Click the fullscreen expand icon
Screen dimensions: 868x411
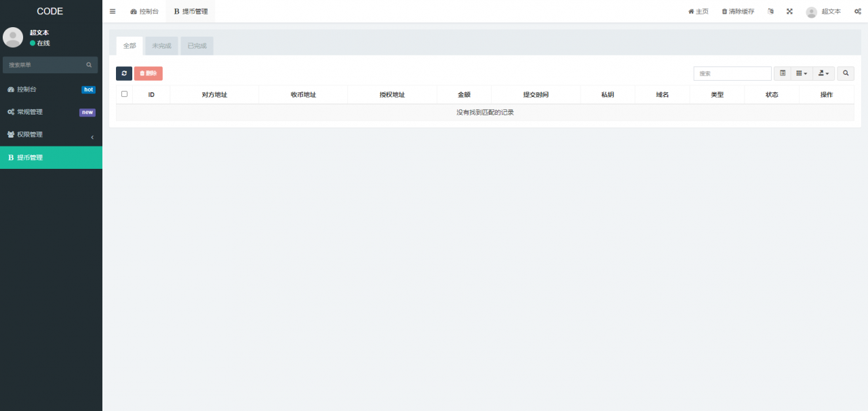coord(789,12)
